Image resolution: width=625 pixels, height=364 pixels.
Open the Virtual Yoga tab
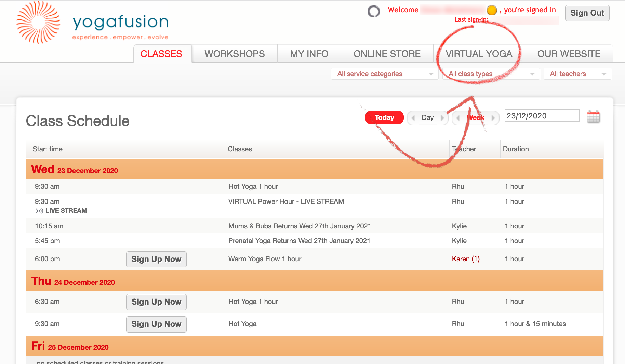pyautogui.click(x=479, y=54)
